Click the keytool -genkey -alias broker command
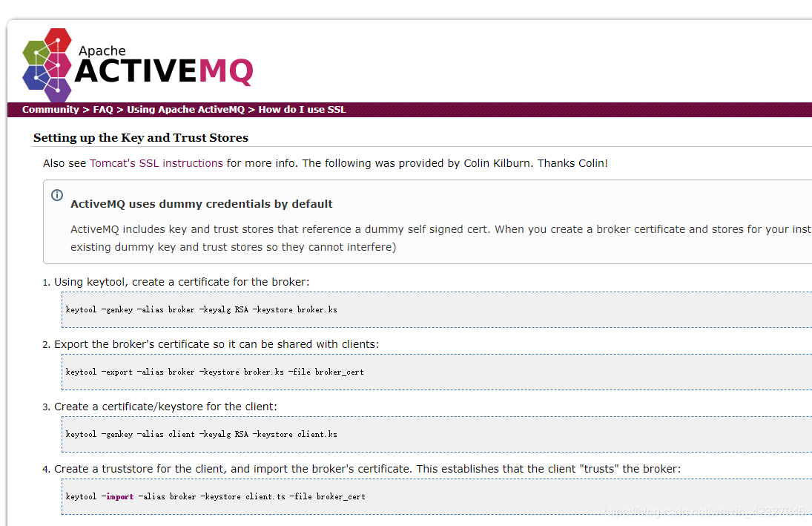The height and width of the screenshot is (526, 812). (202, 310)
